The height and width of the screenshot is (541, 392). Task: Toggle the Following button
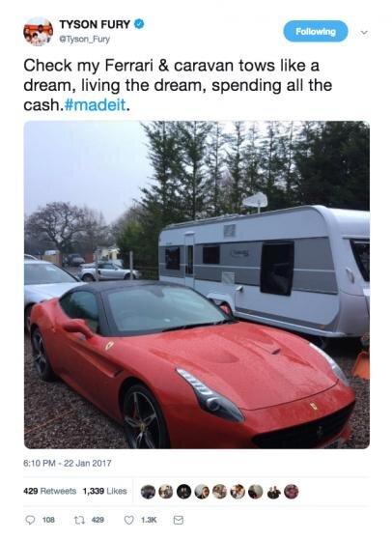316,31
